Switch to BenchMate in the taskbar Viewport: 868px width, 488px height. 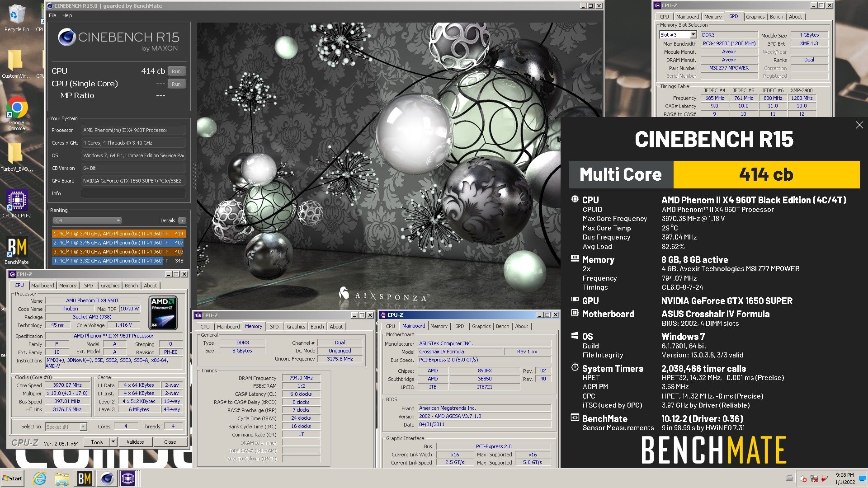(x=84, y=478)
